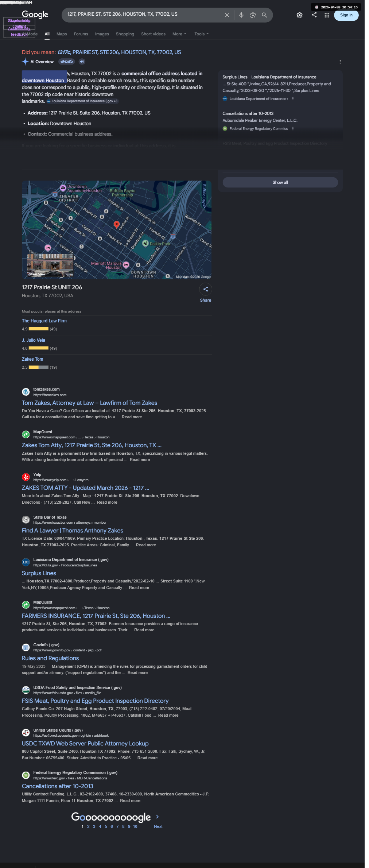Open the Tools dropdown
Viewport: 369px width, 868px height.
pos(201,34)
